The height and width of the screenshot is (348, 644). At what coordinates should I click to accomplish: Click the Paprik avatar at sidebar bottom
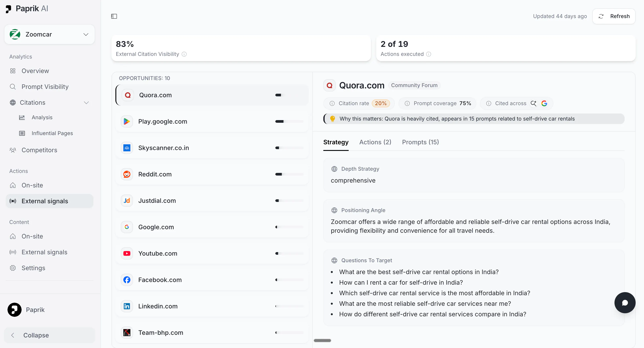[15, 310]
